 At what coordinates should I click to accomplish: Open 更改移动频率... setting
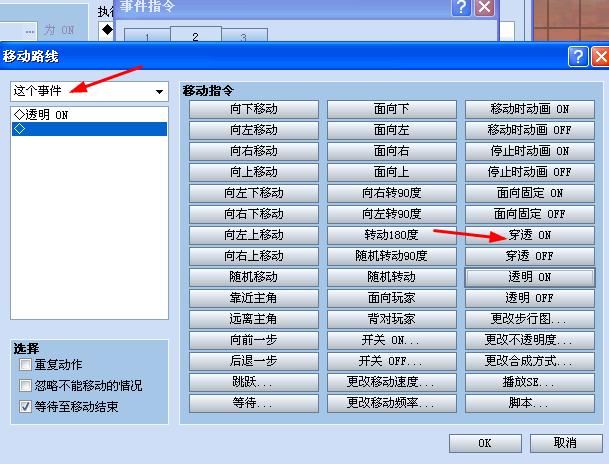tap(392, 403)
